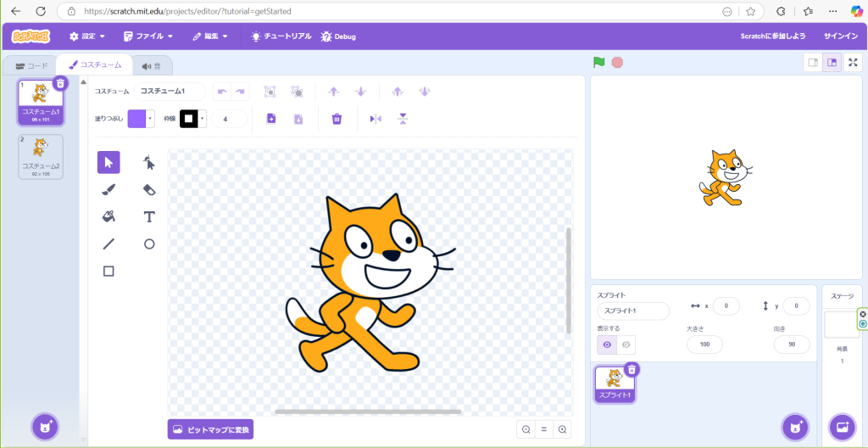
Task: Select the Brush tool
Action: (108, 189)
